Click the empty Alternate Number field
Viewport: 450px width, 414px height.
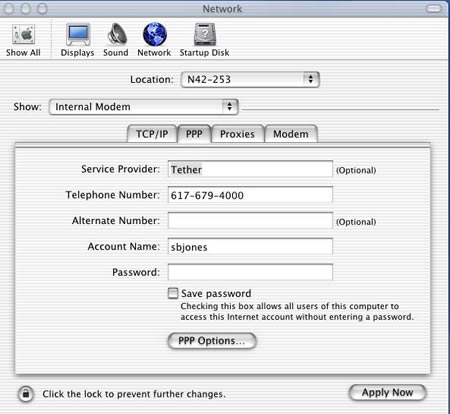tap(250, 220)
